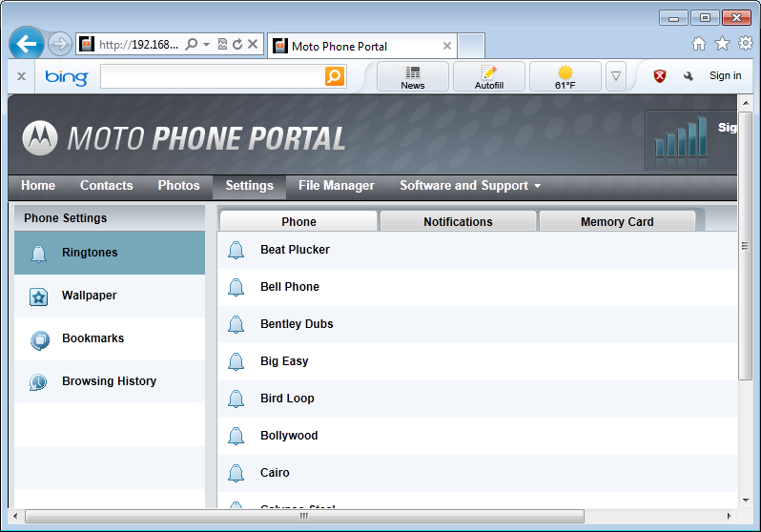Select the Bird Loop ringtone

478,399
